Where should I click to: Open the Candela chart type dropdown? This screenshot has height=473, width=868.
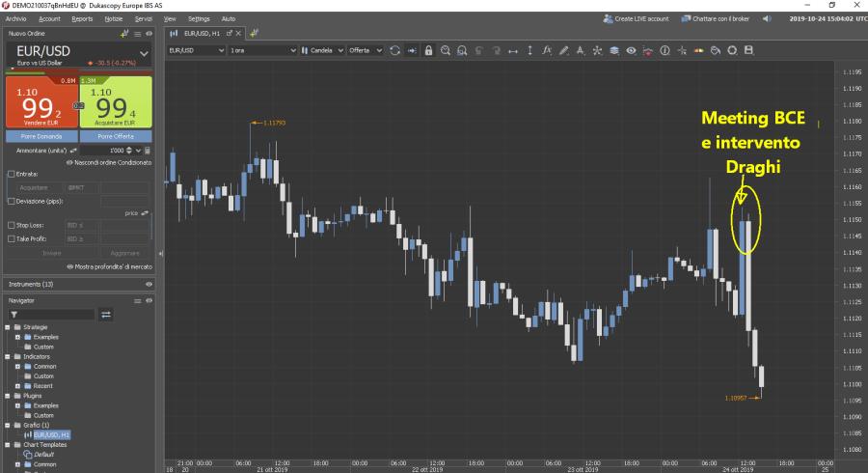point(322,50)
